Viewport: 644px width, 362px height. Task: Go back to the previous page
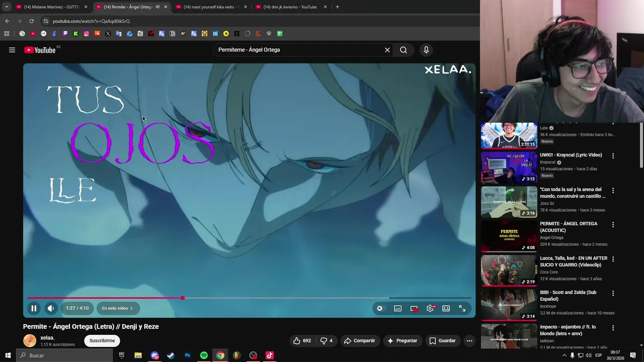(7, 21)
